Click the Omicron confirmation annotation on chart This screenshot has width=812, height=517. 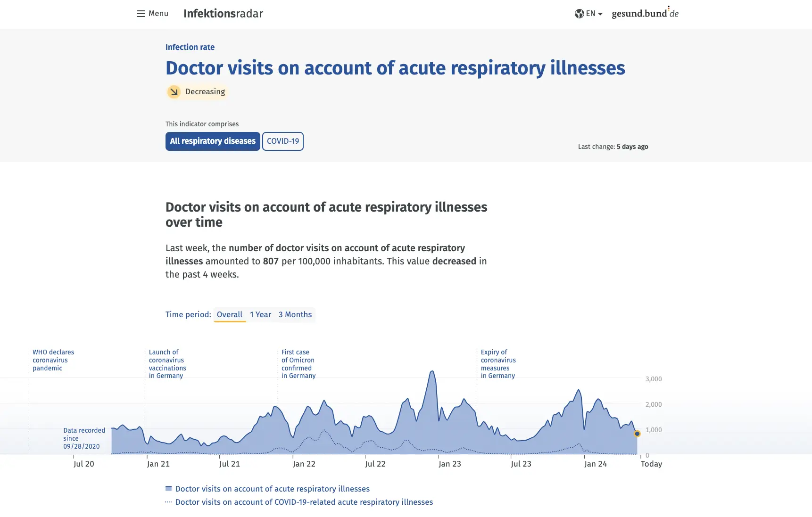point(298,364)
